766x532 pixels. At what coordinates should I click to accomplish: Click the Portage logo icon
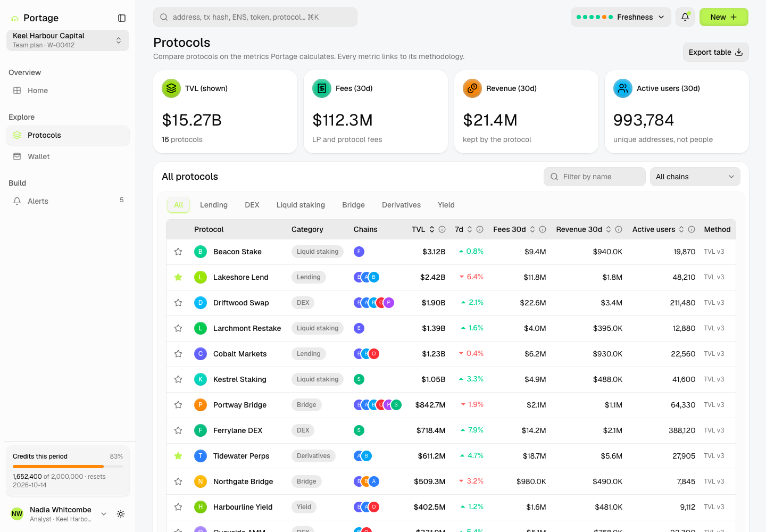15,18
